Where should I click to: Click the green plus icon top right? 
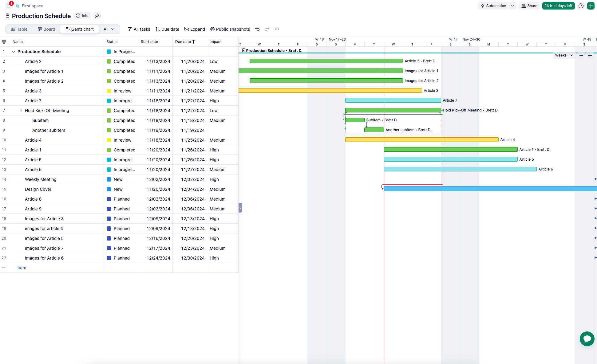click(x=591, y=6)
